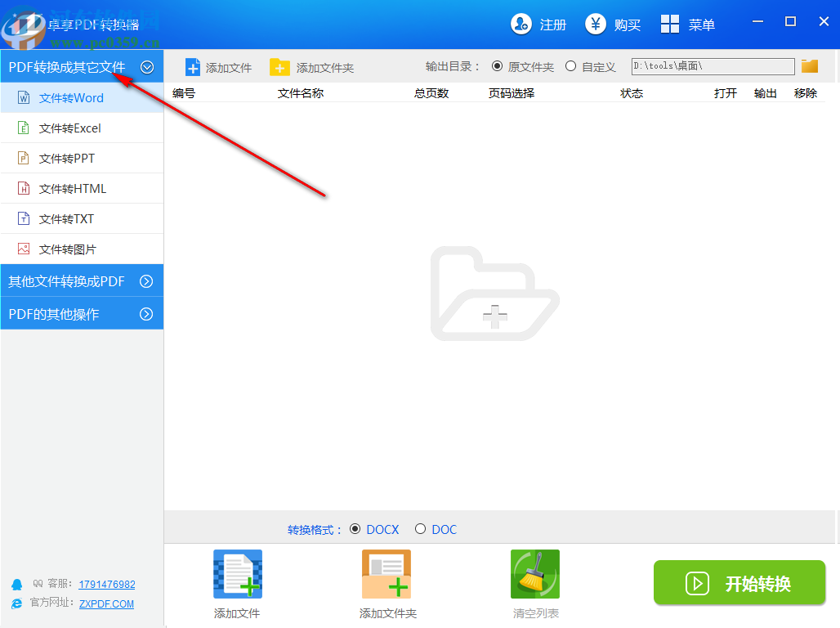
Task: Open ZXPDF.COM website link
Action: click(x=106, y=603)
